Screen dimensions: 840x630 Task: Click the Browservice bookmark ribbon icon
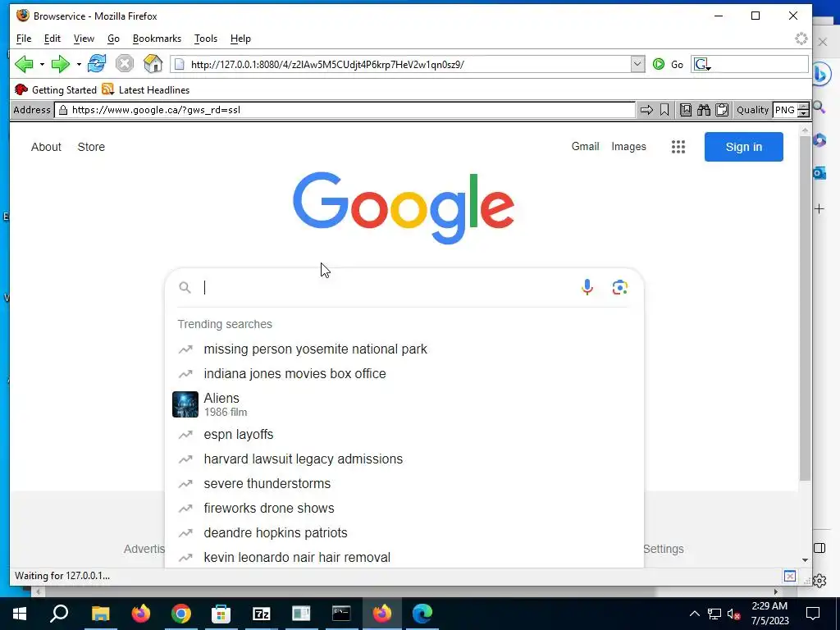click(x=664, y=110)
